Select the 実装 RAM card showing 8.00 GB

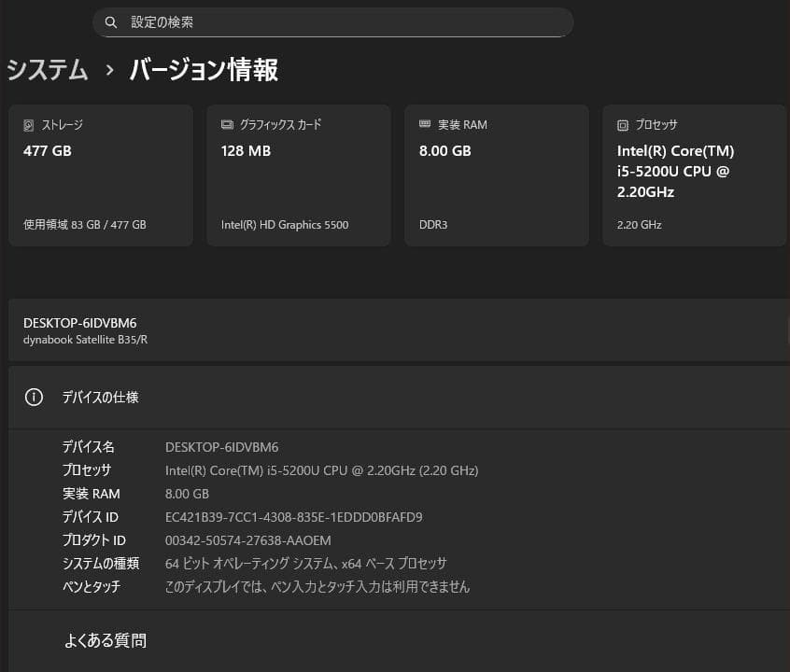[x=496, y=175]
